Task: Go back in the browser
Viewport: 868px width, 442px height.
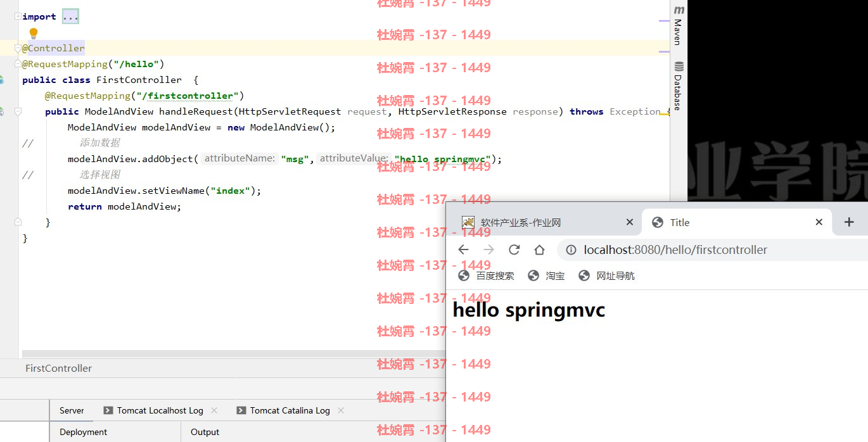Action: (463, 249)
